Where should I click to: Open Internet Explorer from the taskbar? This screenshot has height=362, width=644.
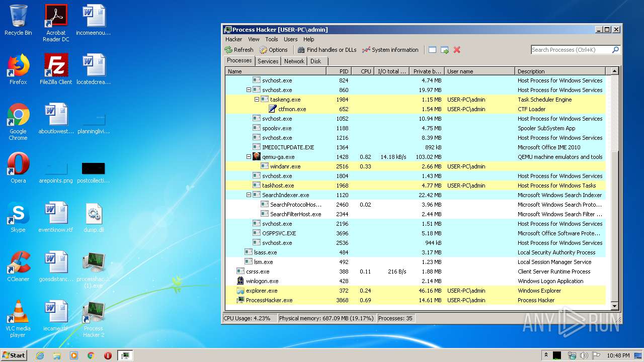(40, 355)
